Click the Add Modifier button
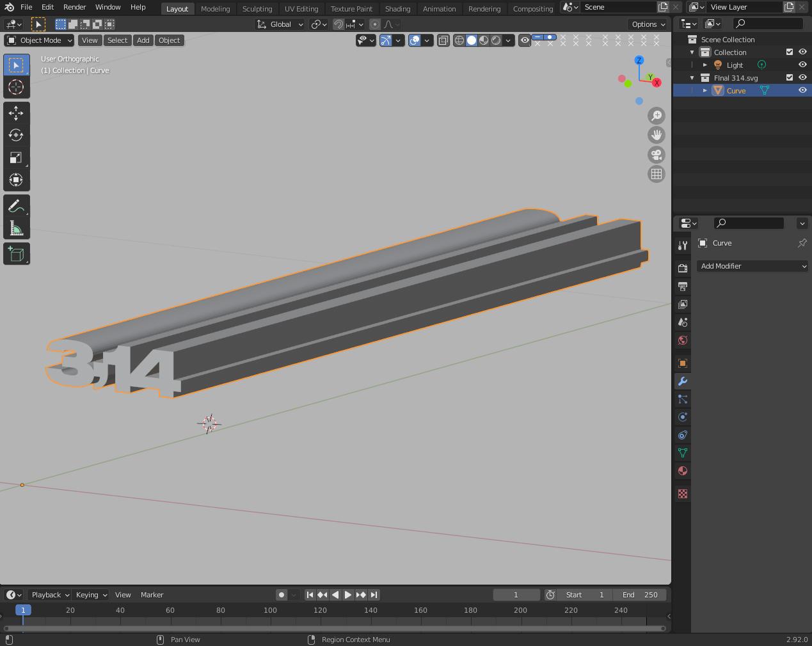 752,266
